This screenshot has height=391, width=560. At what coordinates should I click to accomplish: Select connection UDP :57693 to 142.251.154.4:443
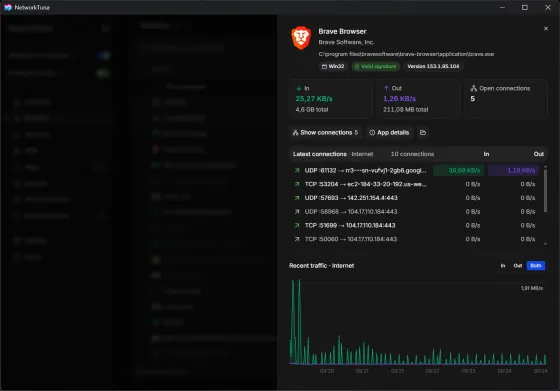416,198
